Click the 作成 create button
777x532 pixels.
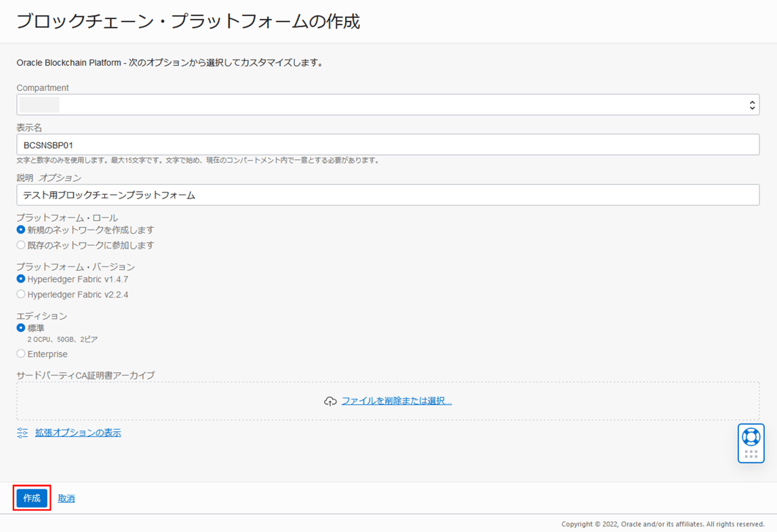tap(31, 497)
